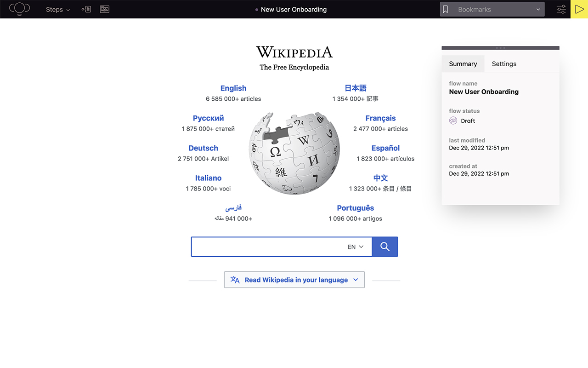Viewport: 588px width, 368px height.
Task: Click the translate icon on language button
Action: [x=235, y=280]
